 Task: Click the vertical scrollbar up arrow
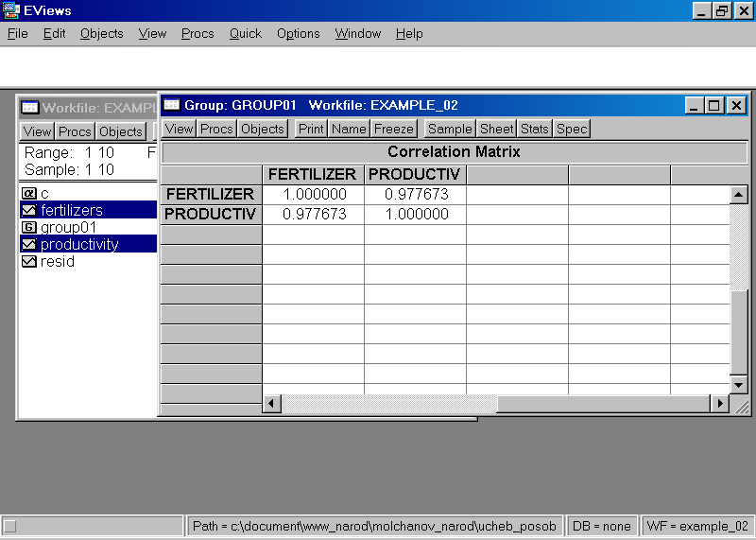pyautogui.click(x=739, y=195)
